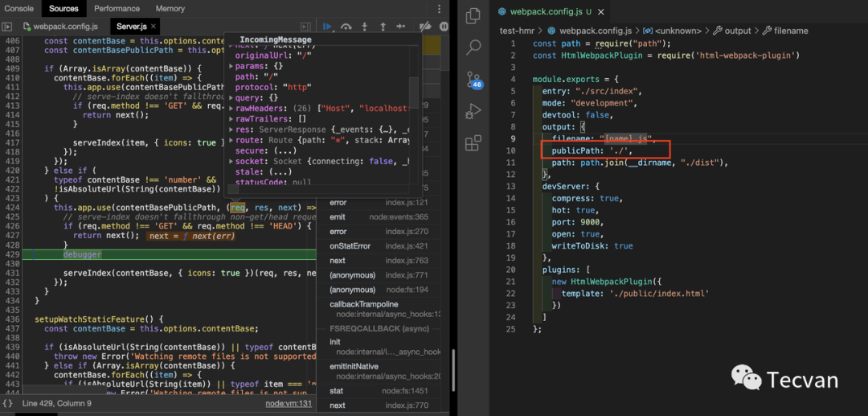This screenshot has height=416, width=868.
Task: Expand the rawTrailers array
Action: point(231,118)
